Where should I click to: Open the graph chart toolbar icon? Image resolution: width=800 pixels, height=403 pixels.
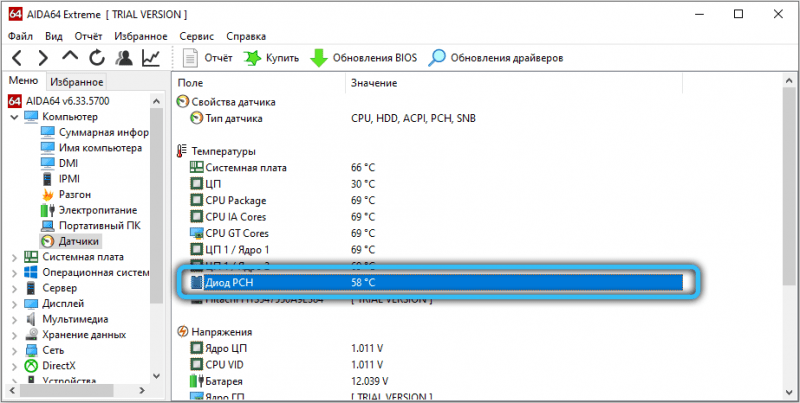pyautogui.click(x=151, y=58)
